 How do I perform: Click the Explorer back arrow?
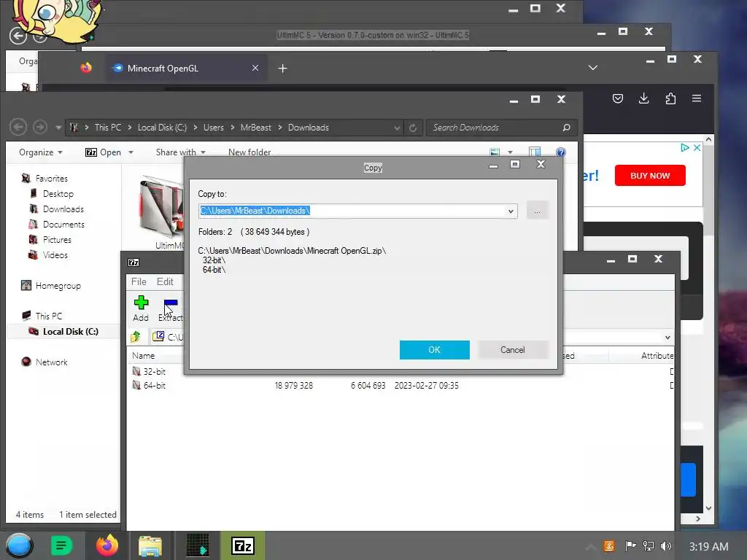[x=18, y=127]
